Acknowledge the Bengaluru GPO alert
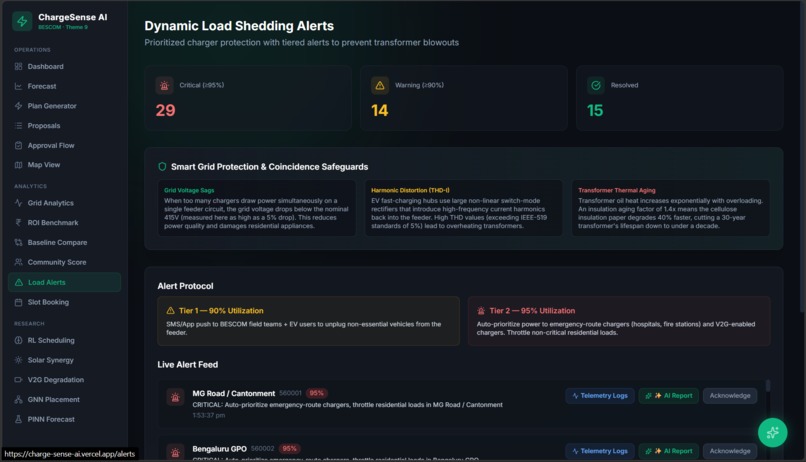The image size is (806, 462). pos(730,451)
